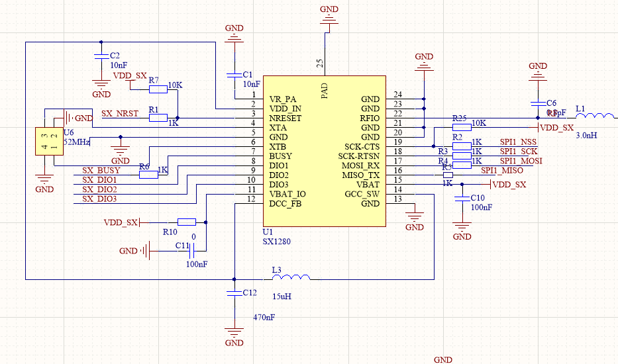Click the MISO_TX pin name
This screenshot has height=364, width=618.
click(361, 175)
